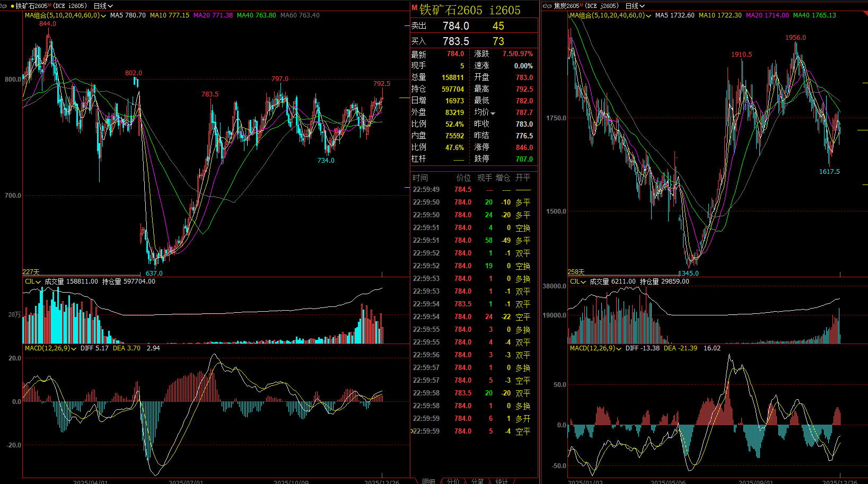
Task: Click the link icon beside 铁矿石2605 title
Action: point(4,6)
